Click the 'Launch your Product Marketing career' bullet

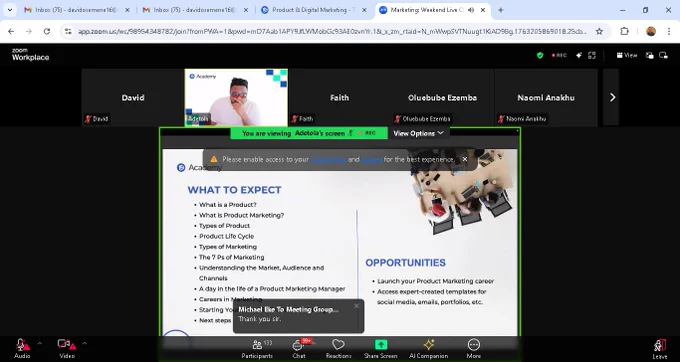pyautogui.click(x=435, y=281)
